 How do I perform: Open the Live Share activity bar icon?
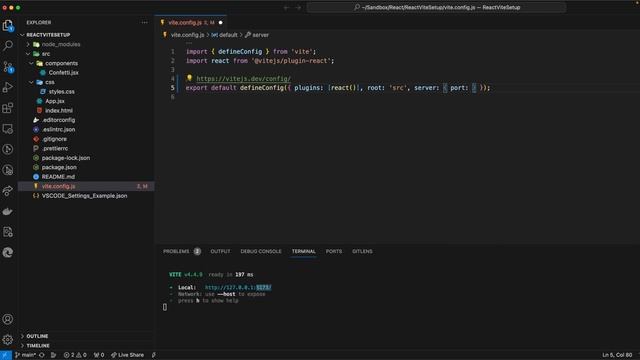point(8,191)
